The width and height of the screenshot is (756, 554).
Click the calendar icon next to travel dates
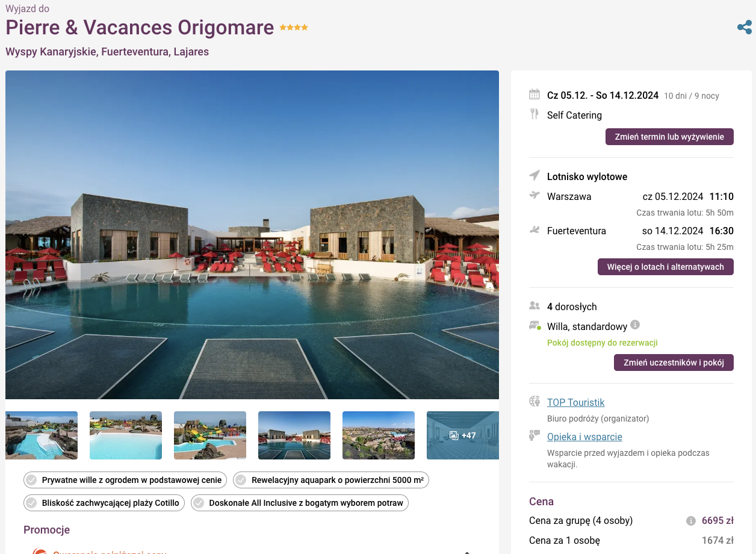tap(534, 94)
